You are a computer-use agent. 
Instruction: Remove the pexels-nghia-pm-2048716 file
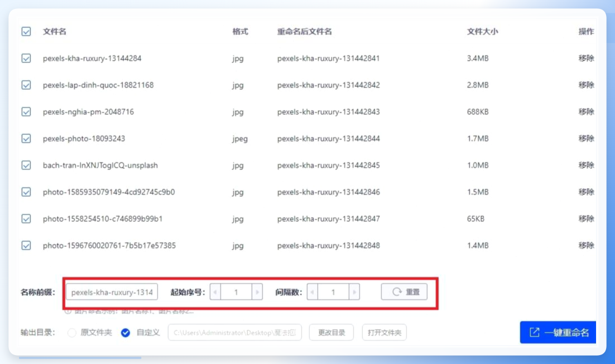click(x=586, y=111)
